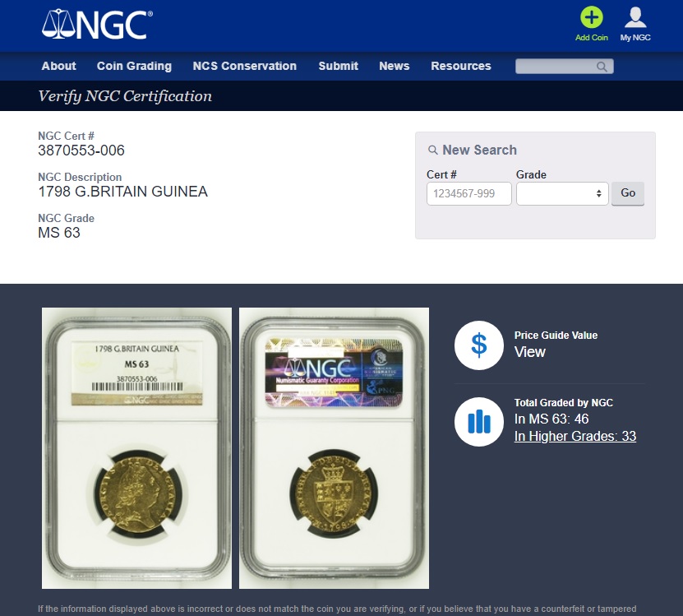Select the Submit menu item
Screen dimensions: 683x616
338,66
